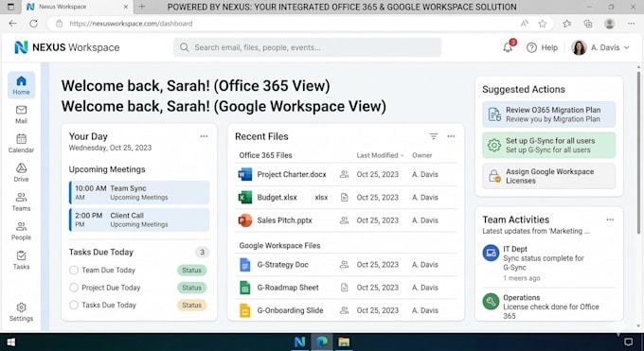644x351 pixels.
Task: Click the search email, files, people field
Action: 307,47
